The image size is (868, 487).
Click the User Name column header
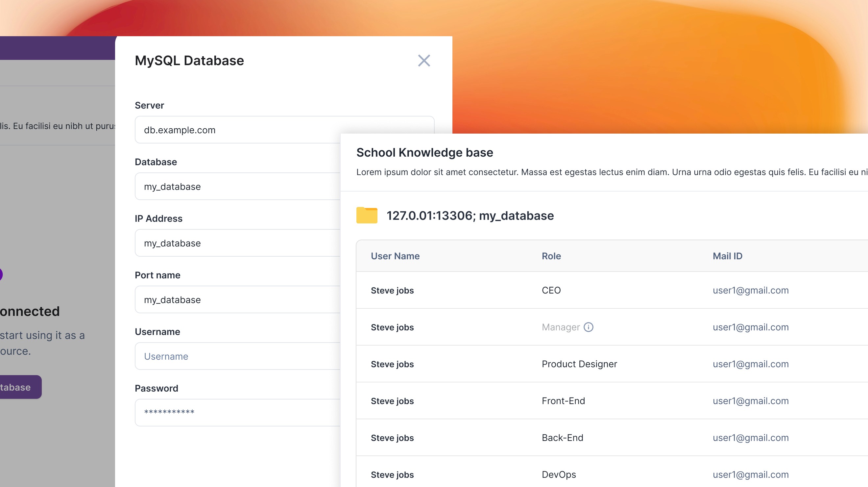tap(395, 256)
